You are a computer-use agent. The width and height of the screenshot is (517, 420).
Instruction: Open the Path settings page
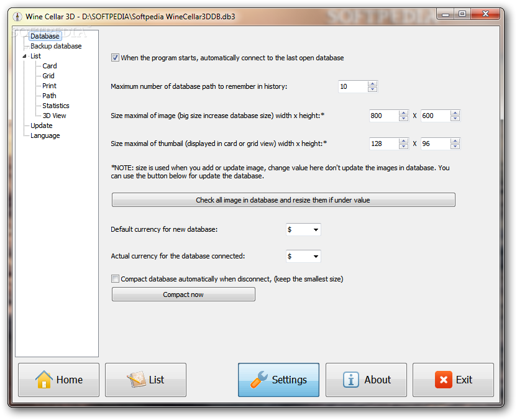click(49, 96)
